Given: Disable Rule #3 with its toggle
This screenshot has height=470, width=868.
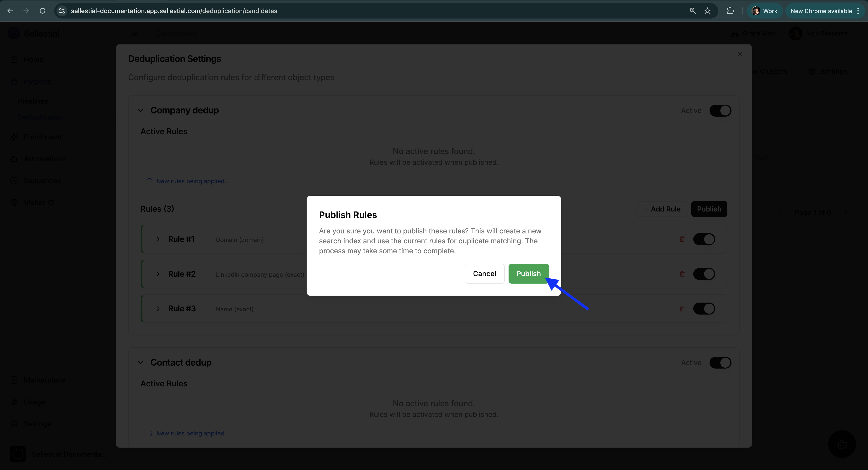Looking at the screenshot, I should (x=704, y=308).
